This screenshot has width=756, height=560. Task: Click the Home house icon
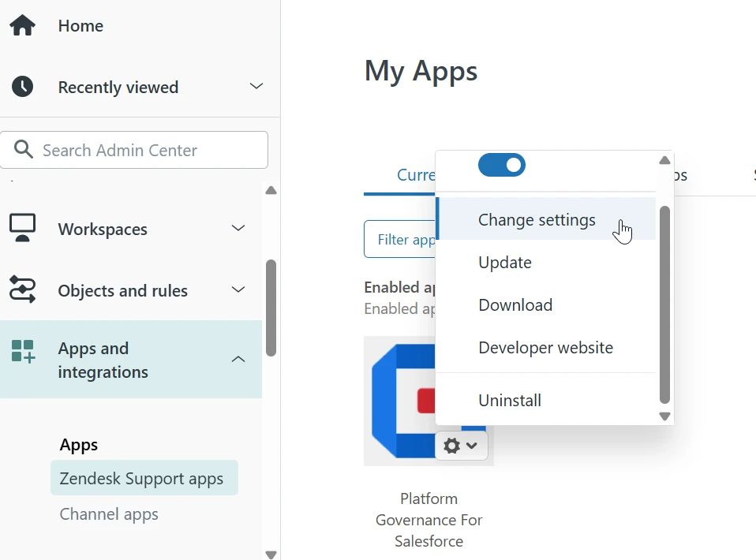click(22, 25)
